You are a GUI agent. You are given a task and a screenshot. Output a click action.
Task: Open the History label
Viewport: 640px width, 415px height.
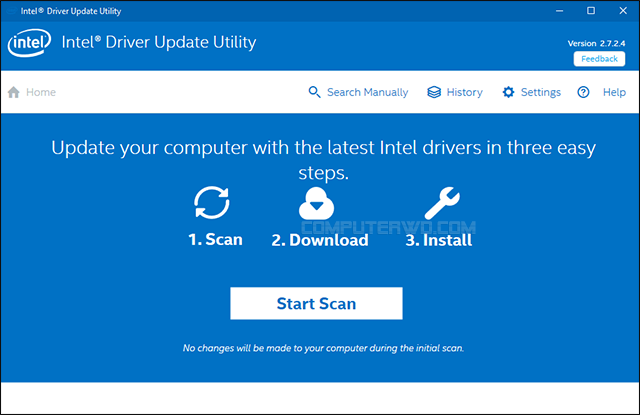(x=464, y=92)
